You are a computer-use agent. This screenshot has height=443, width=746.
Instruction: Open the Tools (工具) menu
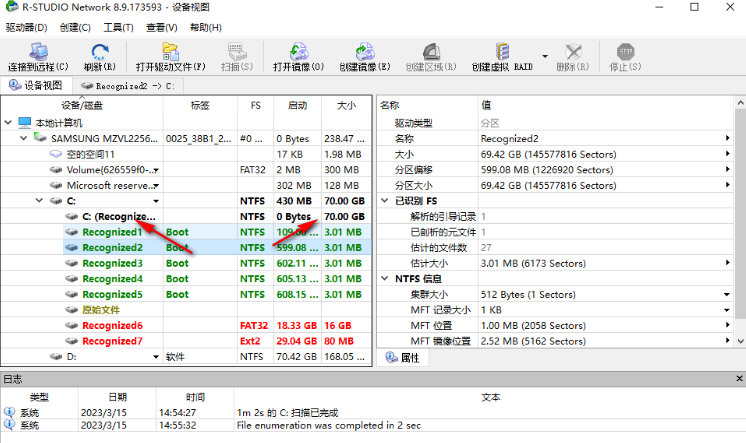point(118,28)
